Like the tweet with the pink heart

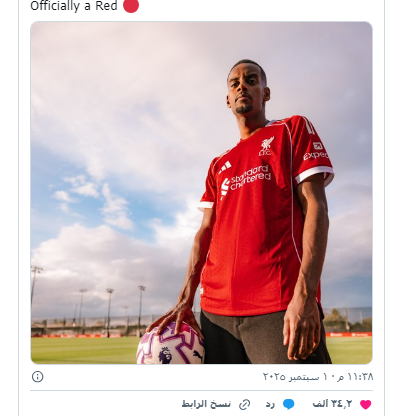pos(366,404)
